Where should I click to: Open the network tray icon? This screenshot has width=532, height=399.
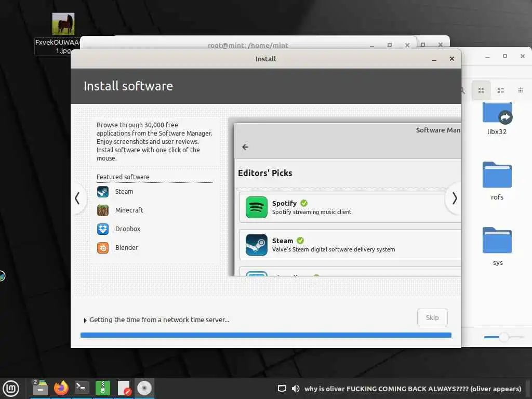click(x=282, y=389)
